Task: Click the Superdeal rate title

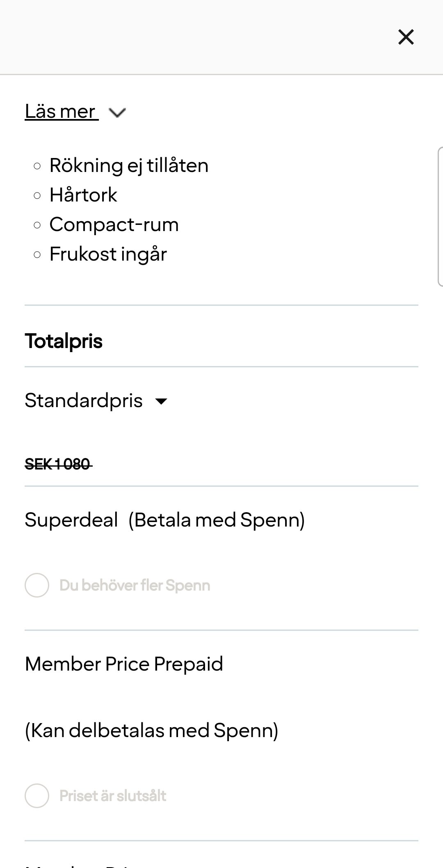Action: coord(71,520)
